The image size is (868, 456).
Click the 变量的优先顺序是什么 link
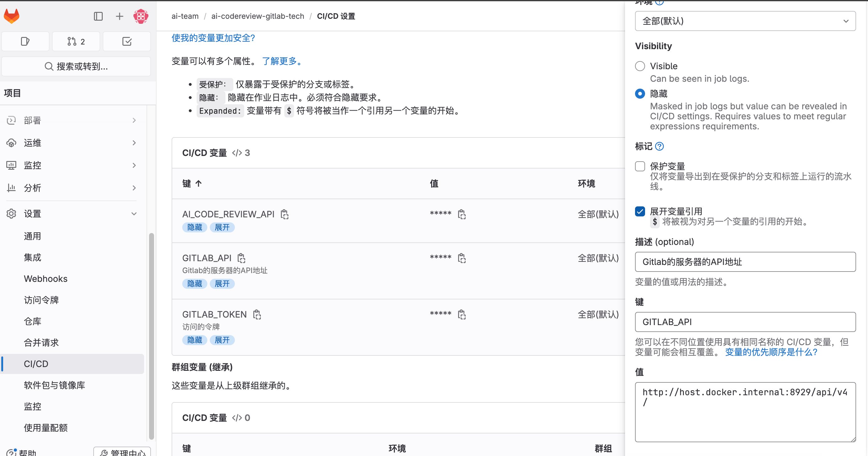pyautogui.click(x=771, y=352)
